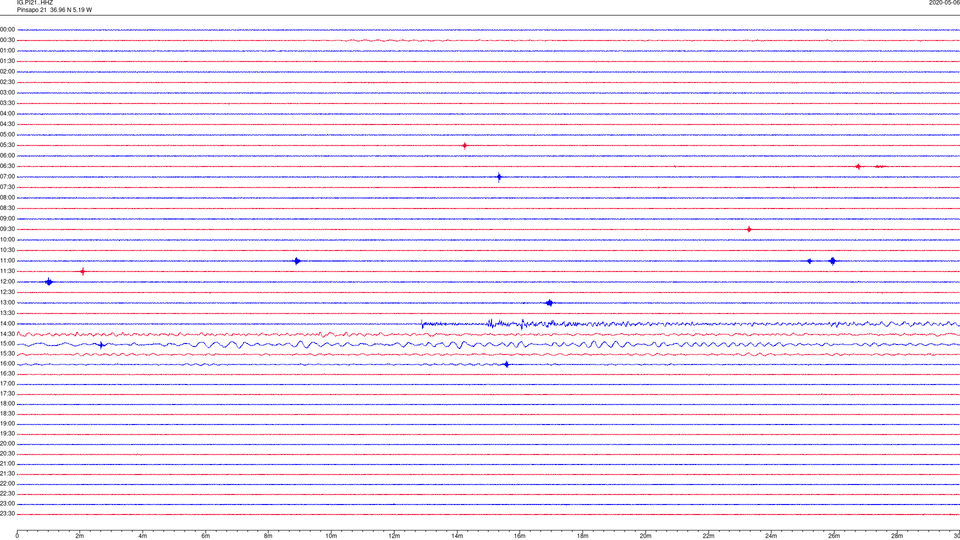Click the 23:00 time label
Image resolution: width=960 pixels, height=540 pixels.
click(x=7, y=504)
